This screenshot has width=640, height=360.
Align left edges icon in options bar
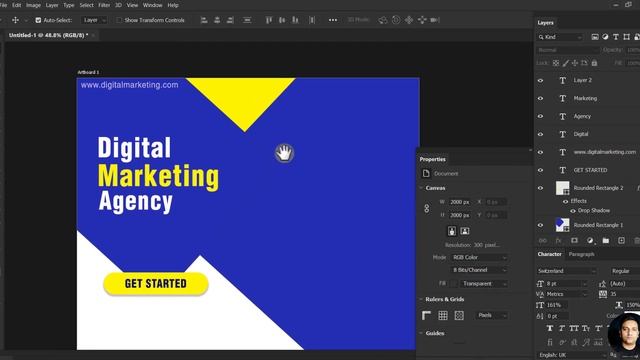point(204,20)
